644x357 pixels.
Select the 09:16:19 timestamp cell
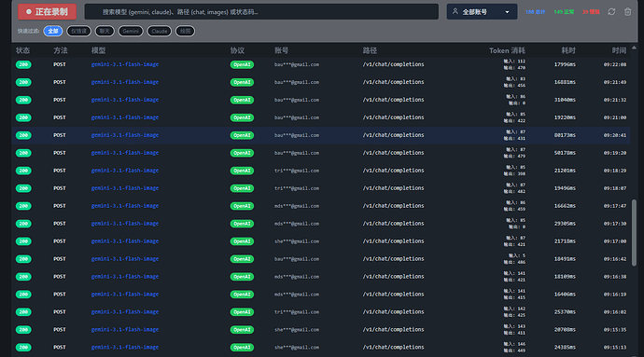pos(615,295)
